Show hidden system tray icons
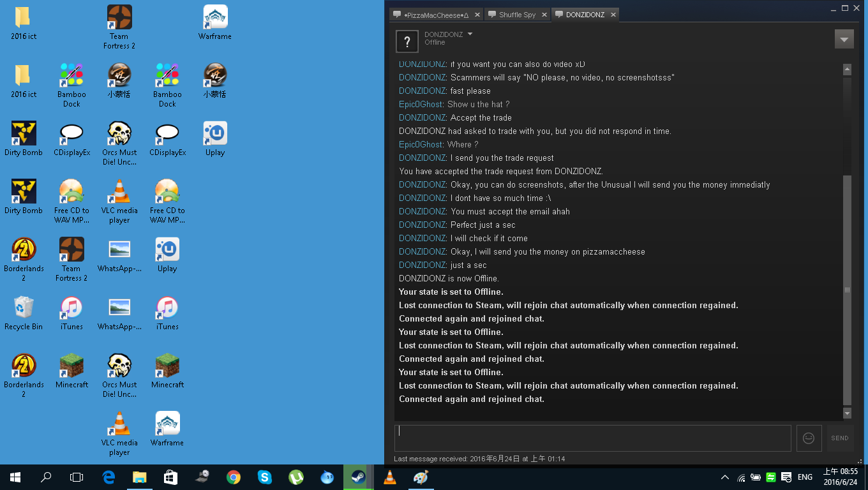 point(724,477)
